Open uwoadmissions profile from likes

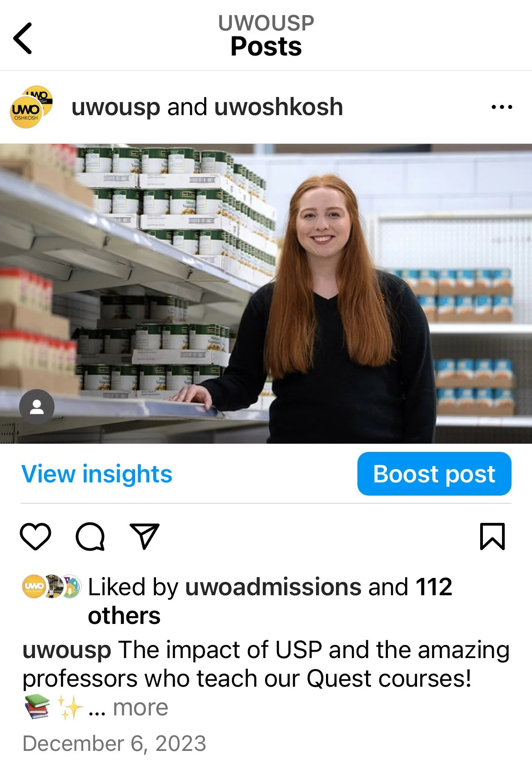(x=273, y=587)
